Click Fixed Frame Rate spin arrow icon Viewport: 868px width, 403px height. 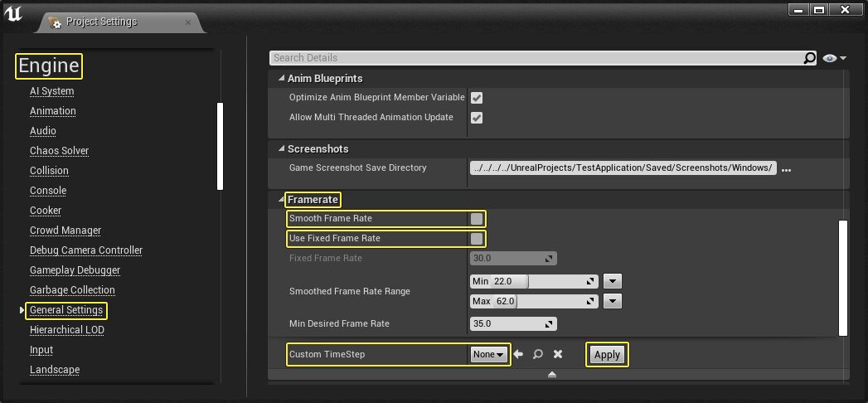(549, 259)
